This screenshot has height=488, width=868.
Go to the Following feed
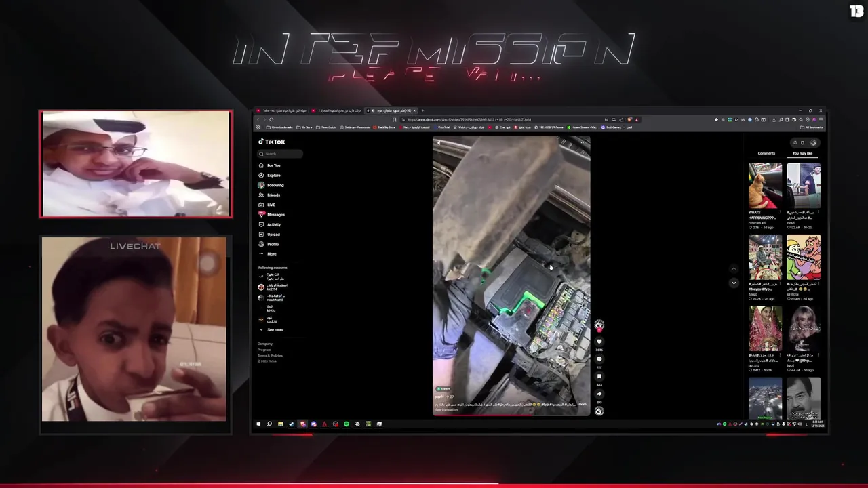pyautogui.click(x=271, y=185)
